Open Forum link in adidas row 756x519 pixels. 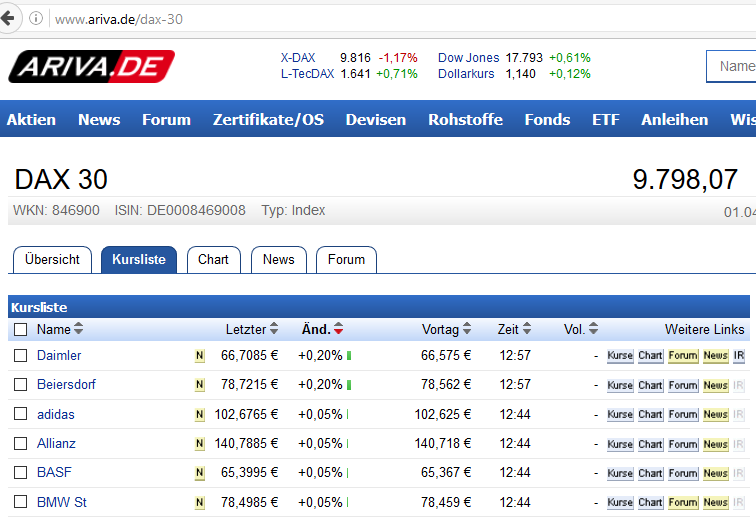point(683,415)
